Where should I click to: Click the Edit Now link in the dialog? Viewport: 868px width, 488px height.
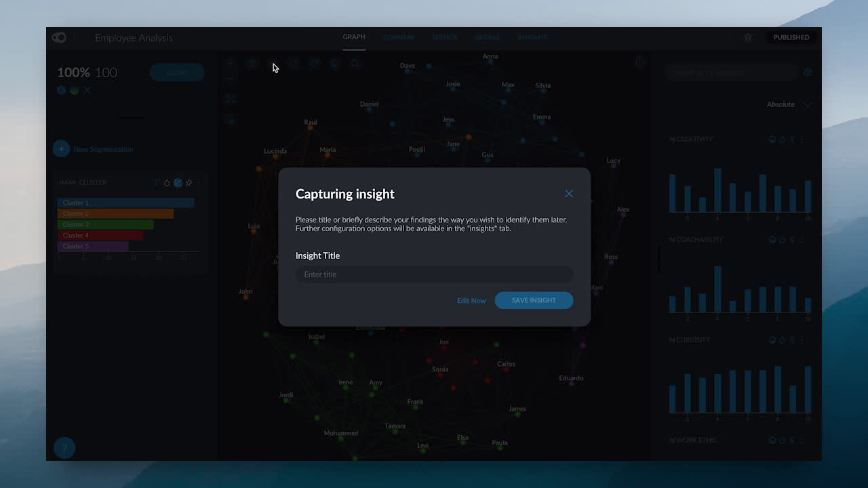pos(471,300)
